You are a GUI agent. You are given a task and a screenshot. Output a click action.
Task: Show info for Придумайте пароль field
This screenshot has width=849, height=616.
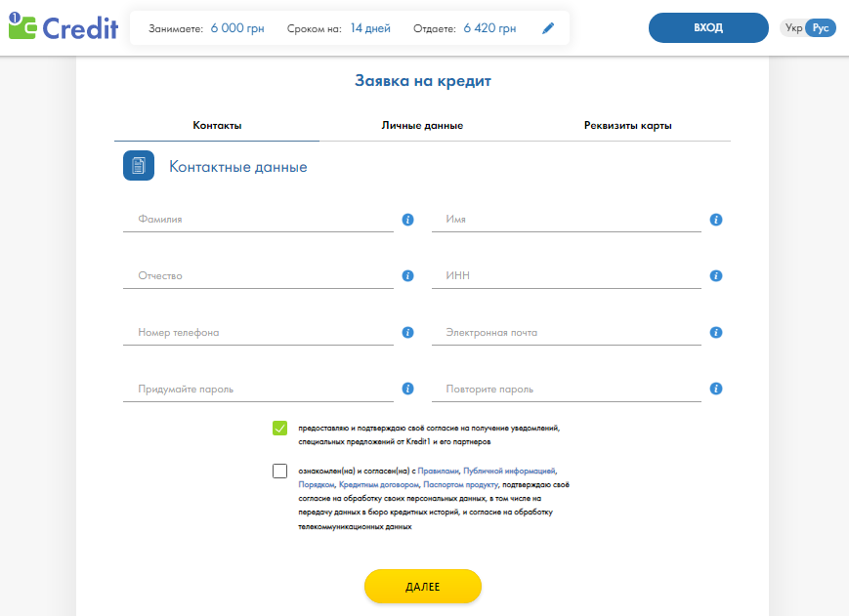407,389
